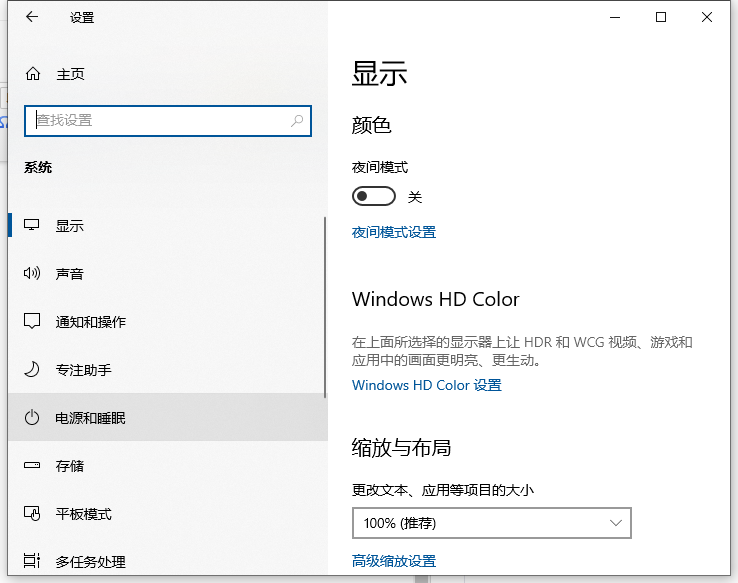
Task: Click the 主页 home icon
Action: click(32, 74)
